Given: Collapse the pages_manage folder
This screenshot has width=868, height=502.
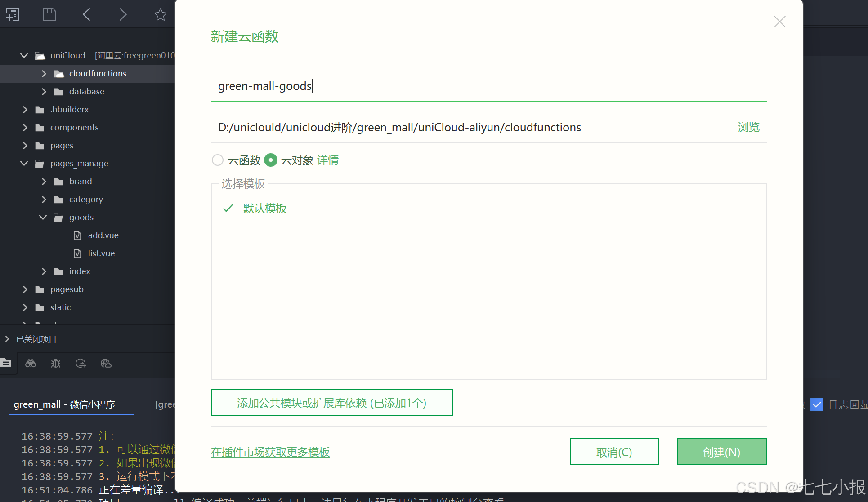Looking at the screenshot, I should click(24, 163).
